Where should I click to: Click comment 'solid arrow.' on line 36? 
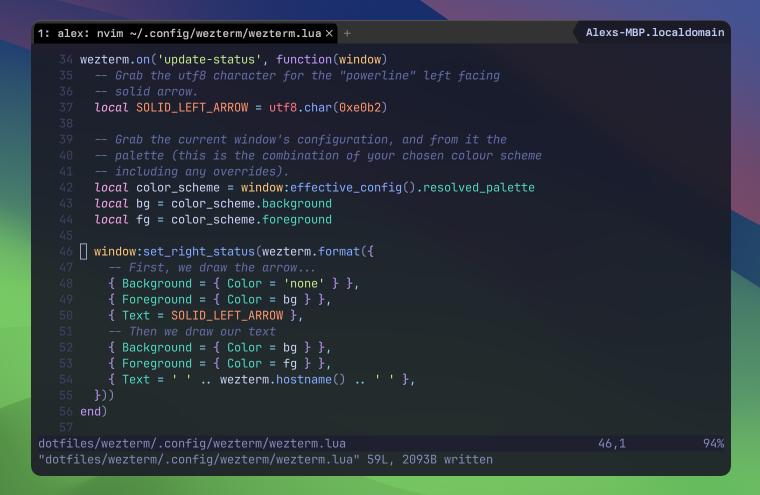[146, 92]
